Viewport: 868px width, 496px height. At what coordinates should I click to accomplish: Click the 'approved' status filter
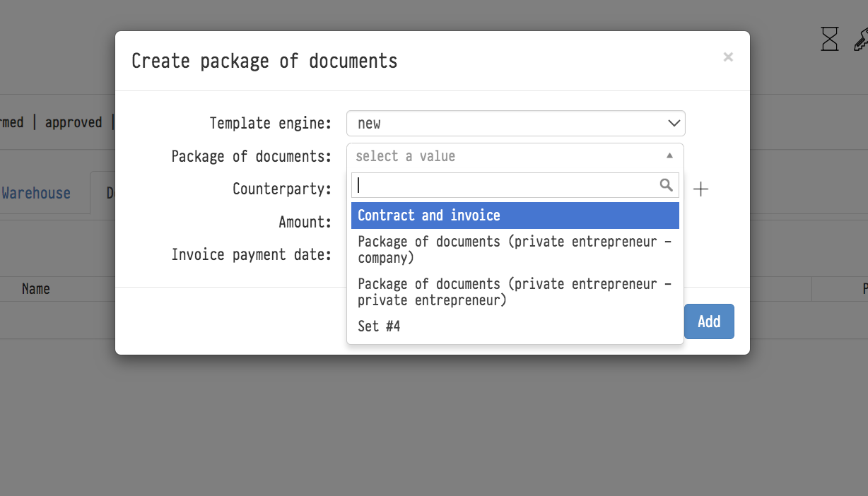click(74, 122)
